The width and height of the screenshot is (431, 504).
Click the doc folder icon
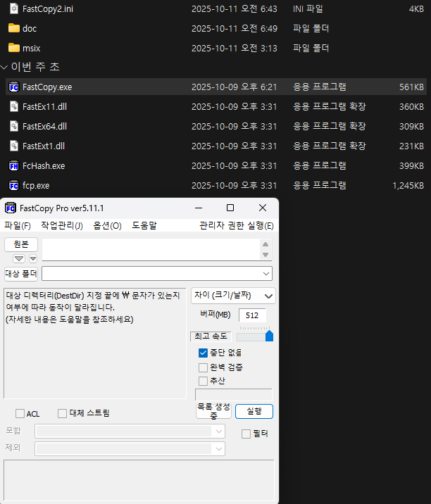(x=14, y=28)
